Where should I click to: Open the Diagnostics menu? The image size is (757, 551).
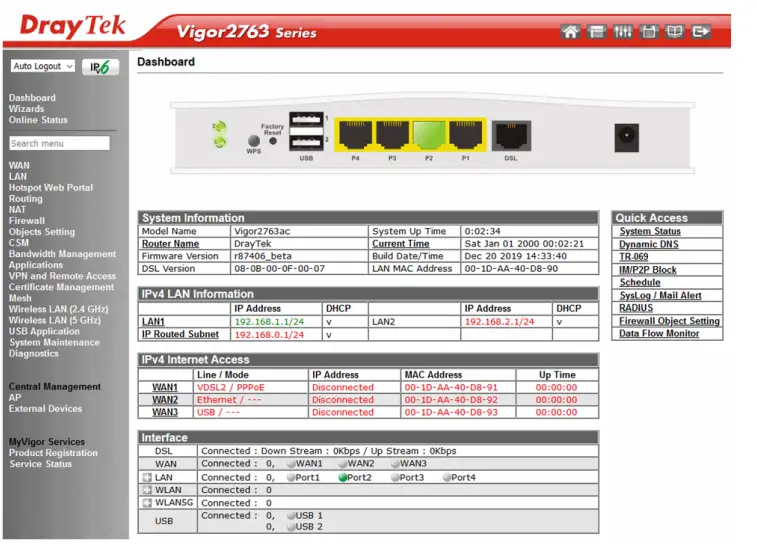pos(34,353)
